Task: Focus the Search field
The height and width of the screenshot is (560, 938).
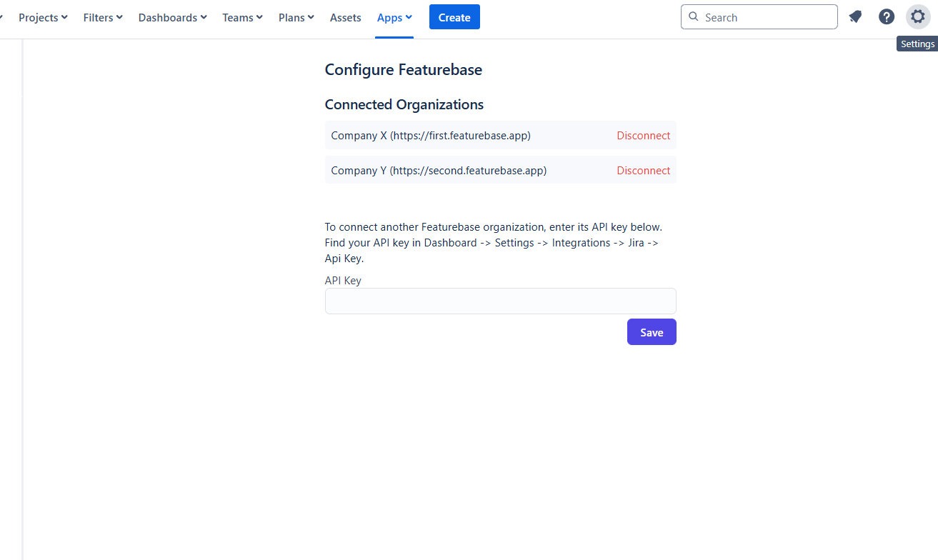Action: (759, 17)
